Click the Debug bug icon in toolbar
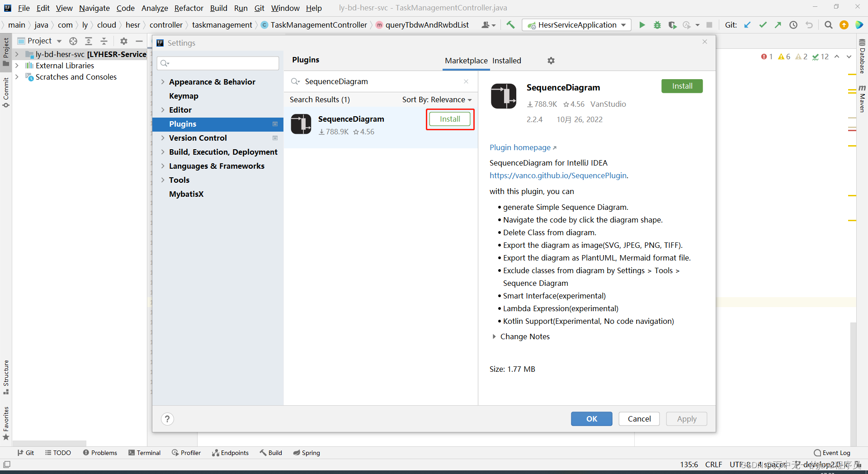This screenshot has height=474, width=868. pos(657,25)
